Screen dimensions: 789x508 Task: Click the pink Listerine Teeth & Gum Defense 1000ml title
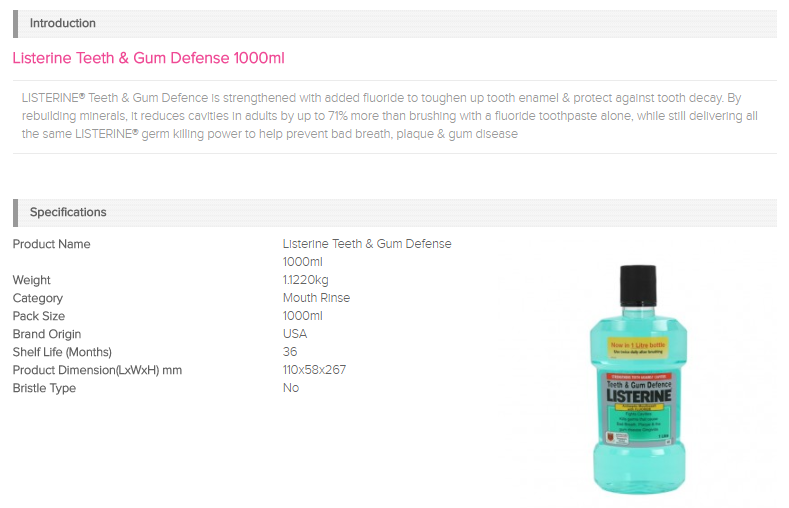pos(148,58)
